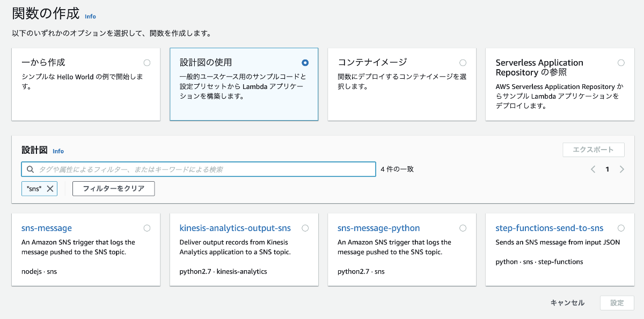
Task: Open the kinesis-analytics-output-sns title link
Action: coord(235,228)
